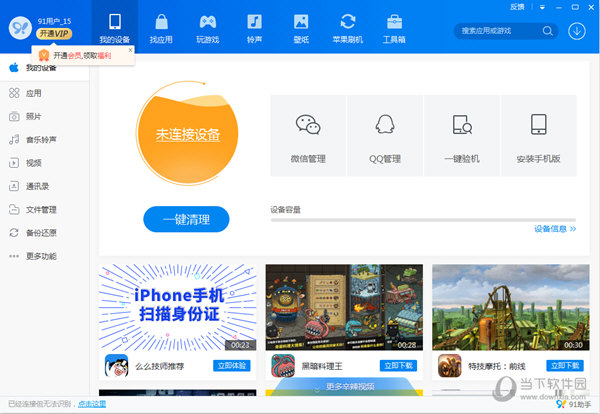Click the 设备容量 capacity bar
Viewport: 600px width, 414px height.
(x=423, y=220)
